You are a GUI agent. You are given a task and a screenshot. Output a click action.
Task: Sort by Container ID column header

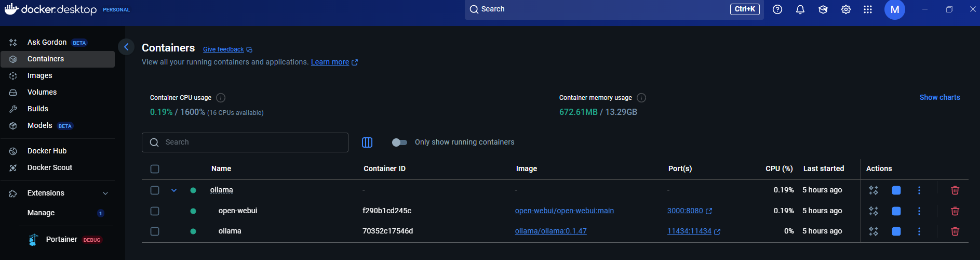pyautogui.click(x=384, y=168)
